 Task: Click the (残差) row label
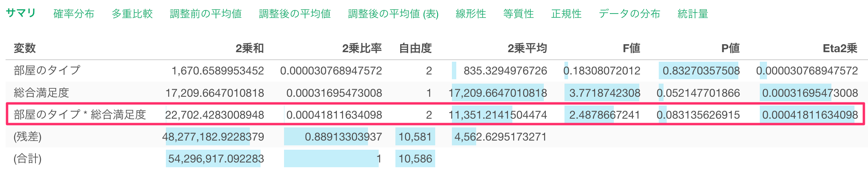pyautogui.click(x=27, y=137)
